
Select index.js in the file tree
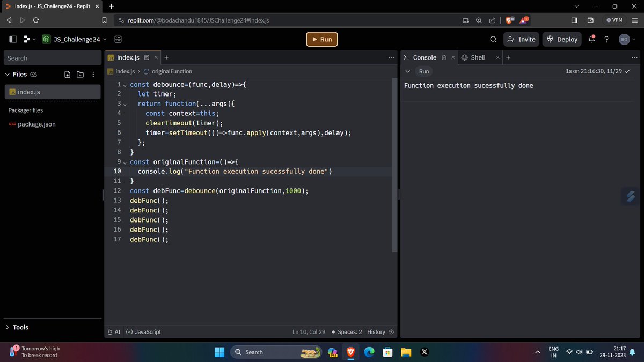(x=53, y=92)
